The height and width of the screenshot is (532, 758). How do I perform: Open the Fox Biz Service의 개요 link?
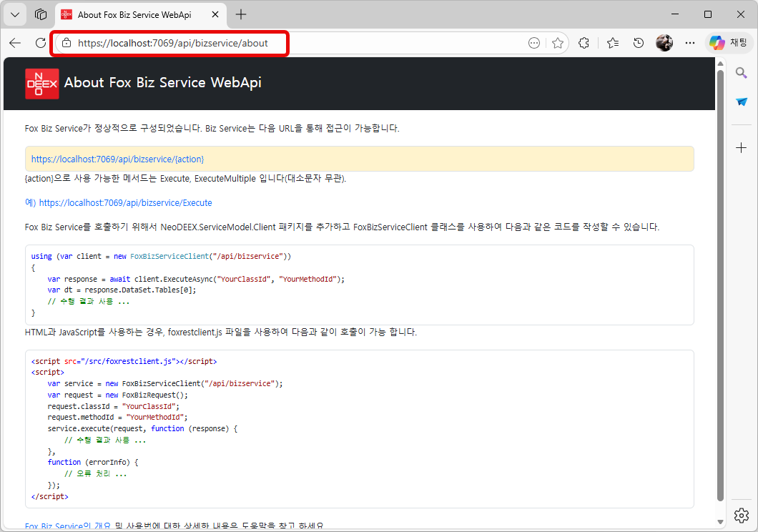tap(68, 526)
